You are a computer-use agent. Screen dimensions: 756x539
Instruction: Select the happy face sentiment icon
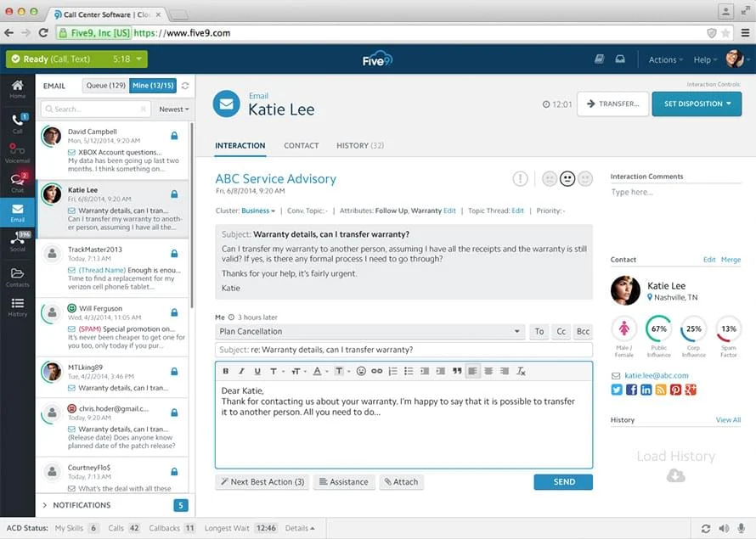(585, 179)
